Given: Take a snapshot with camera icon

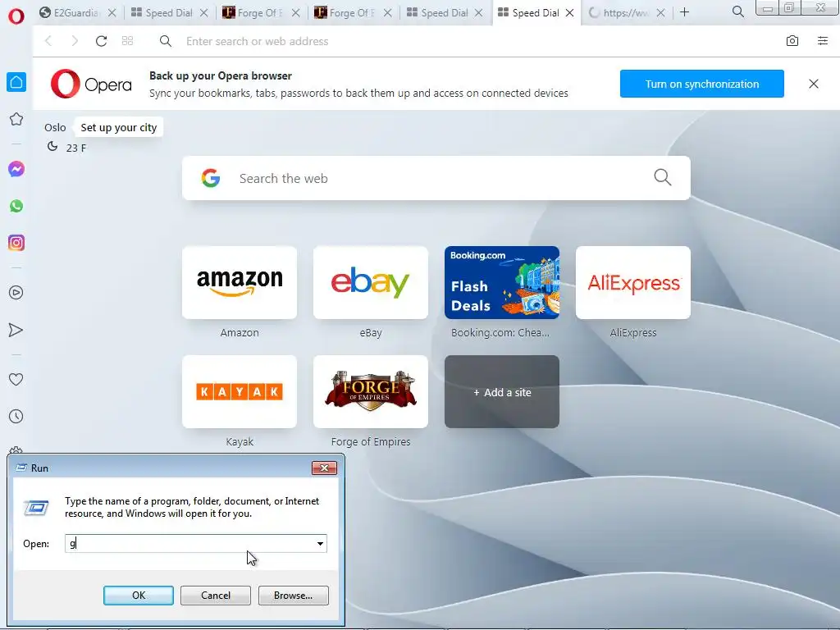Looking at the screenshot, I should [x=792, y=41].
